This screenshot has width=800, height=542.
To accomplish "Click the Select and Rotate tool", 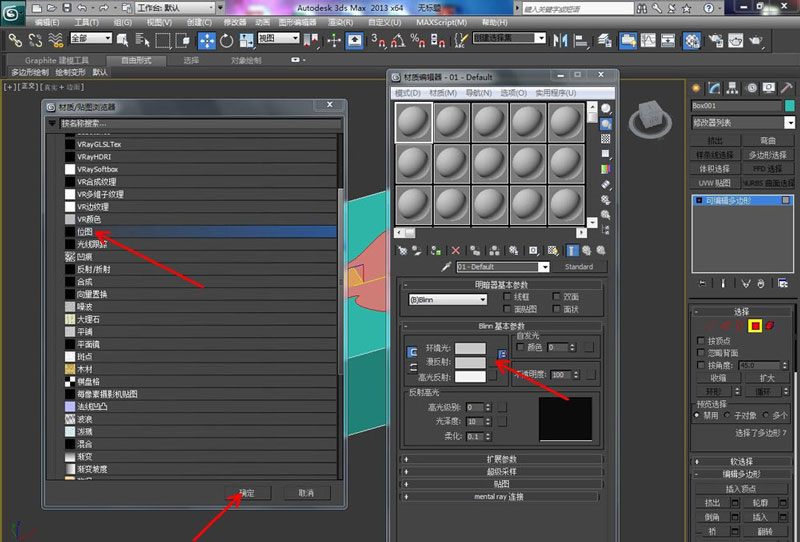I will [x=227, y=41].
